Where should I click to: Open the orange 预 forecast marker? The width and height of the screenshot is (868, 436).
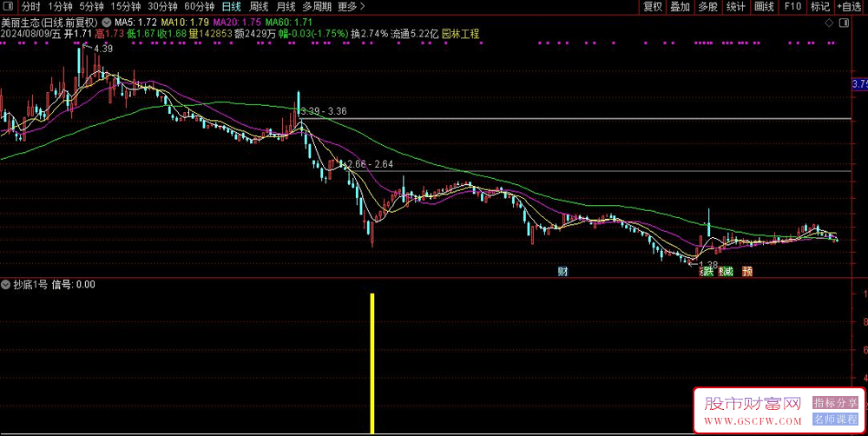[x=747, y=272]
